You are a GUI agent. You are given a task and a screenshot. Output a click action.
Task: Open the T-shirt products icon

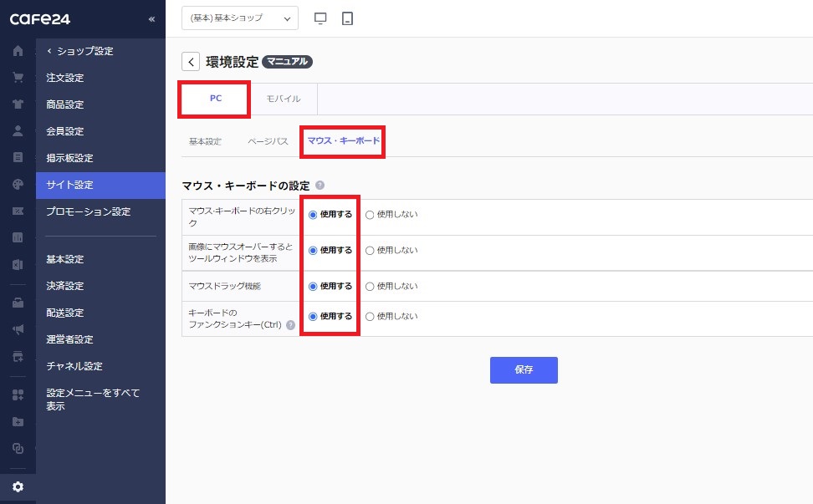18,104
